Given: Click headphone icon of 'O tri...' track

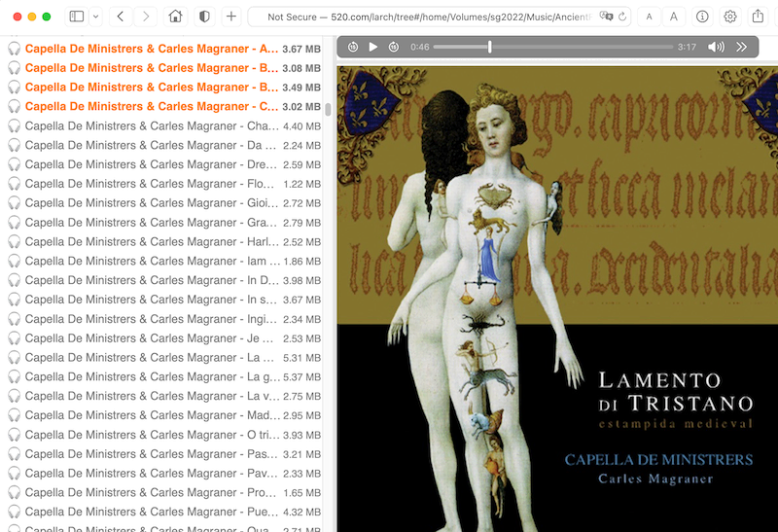Looking at the screenshot, I should pyautogui.click(x=15, y=435).
